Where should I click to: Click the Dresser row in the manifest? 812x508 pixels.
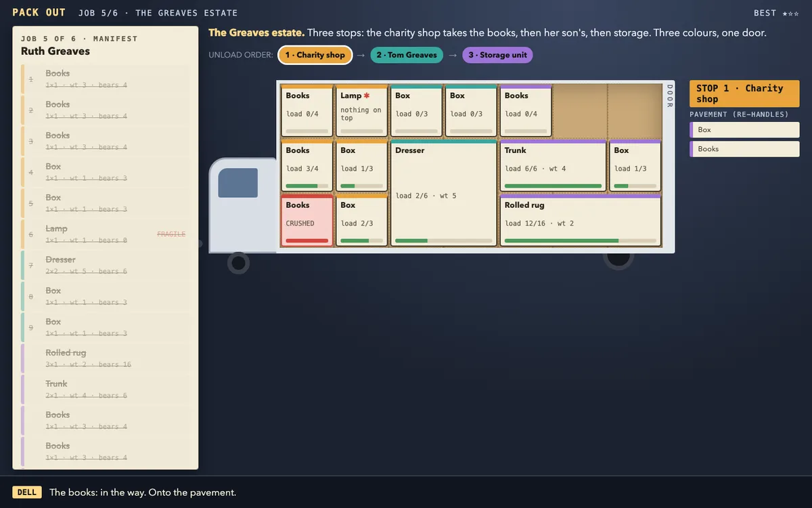tap(106, 266)
